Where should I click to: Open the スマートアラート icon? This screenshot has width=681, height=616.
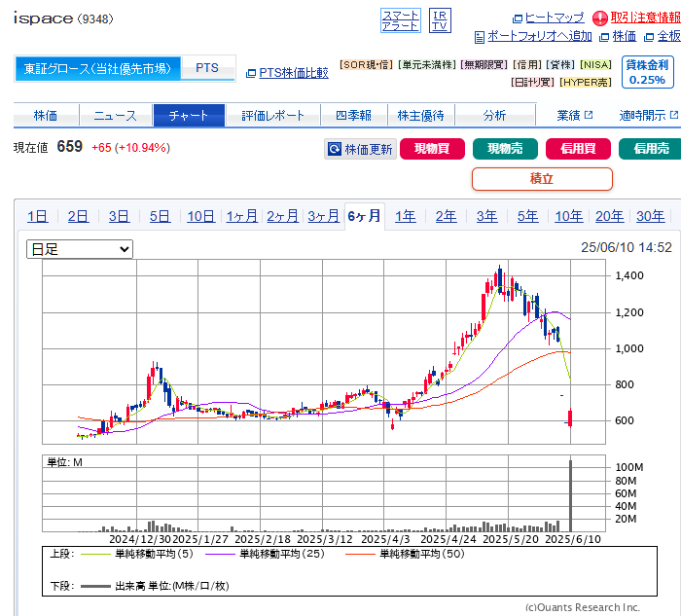coord(401,20)
